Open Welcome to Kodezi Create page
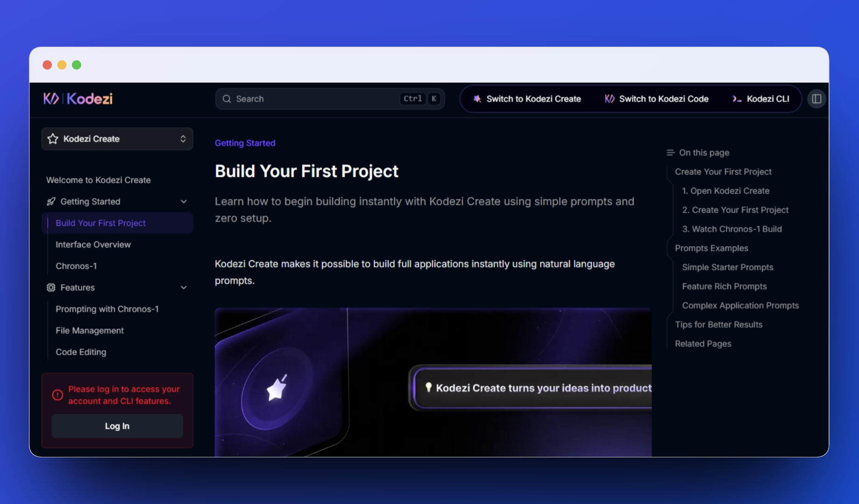The width and height of the screenshot is (859, 504). [x=99, y=180]
